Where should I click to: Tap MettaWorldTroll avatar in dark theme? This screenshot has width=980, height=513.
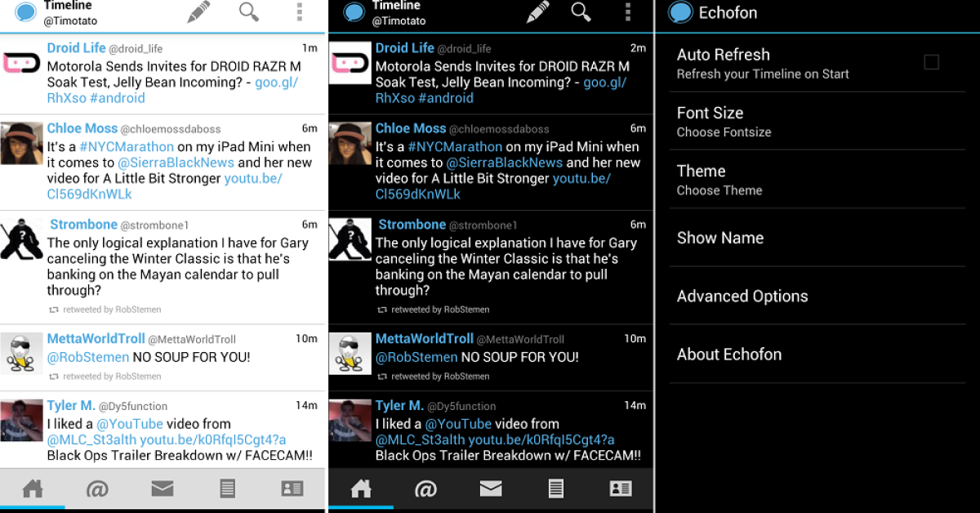350,353
